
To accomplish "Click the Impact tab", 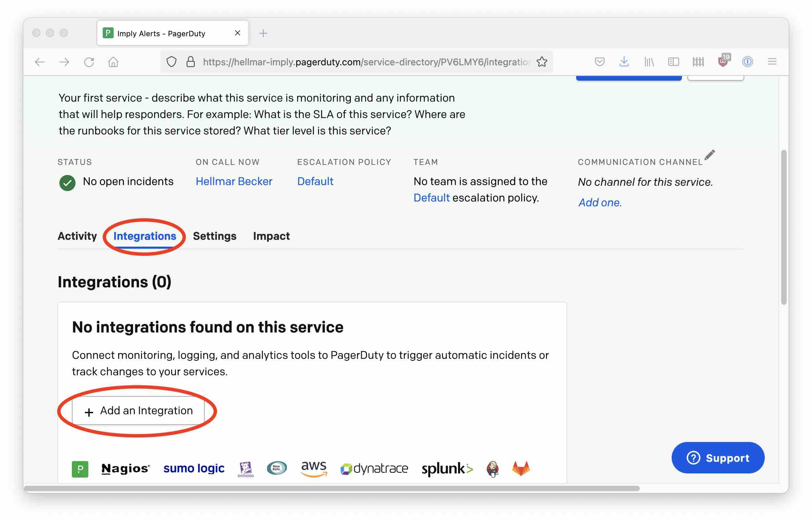I will tap(270, 235).
